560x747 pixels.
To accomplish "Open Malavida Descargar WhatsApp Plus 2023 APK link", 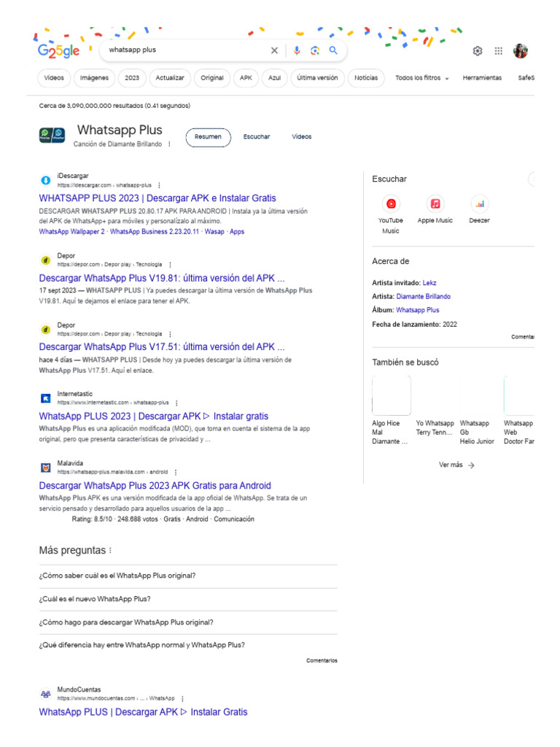I will [x=155, y=486].
